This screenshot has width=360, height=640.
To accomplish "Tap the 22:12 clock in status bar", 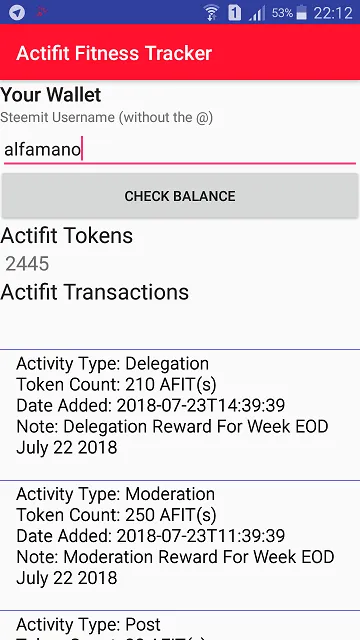I will tap(333, 13).
